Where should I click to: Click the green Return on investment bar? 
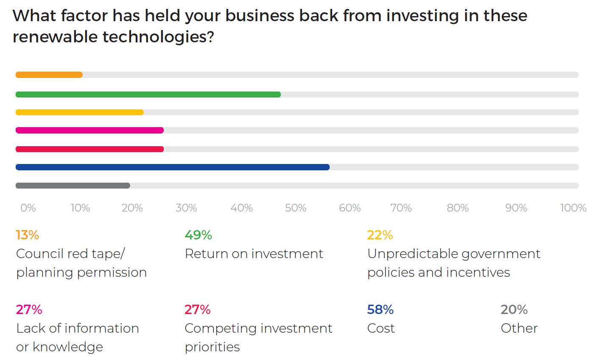(148, 94)
